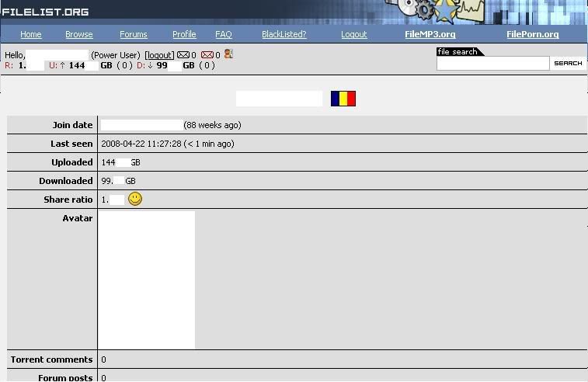
Task: Click the upload arrow icon in stats bar
Action: (63, 65)
